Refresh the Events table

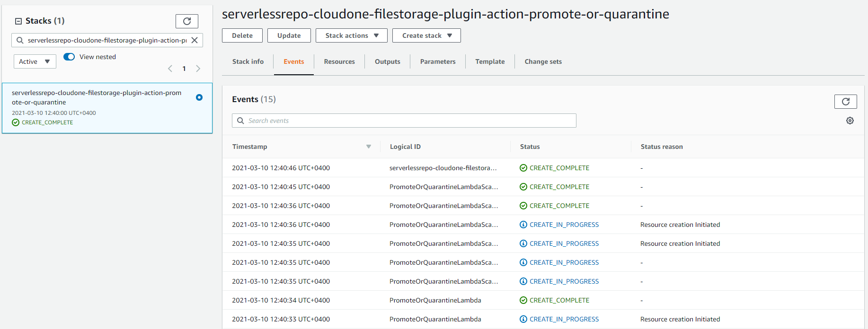pos(845,102)
